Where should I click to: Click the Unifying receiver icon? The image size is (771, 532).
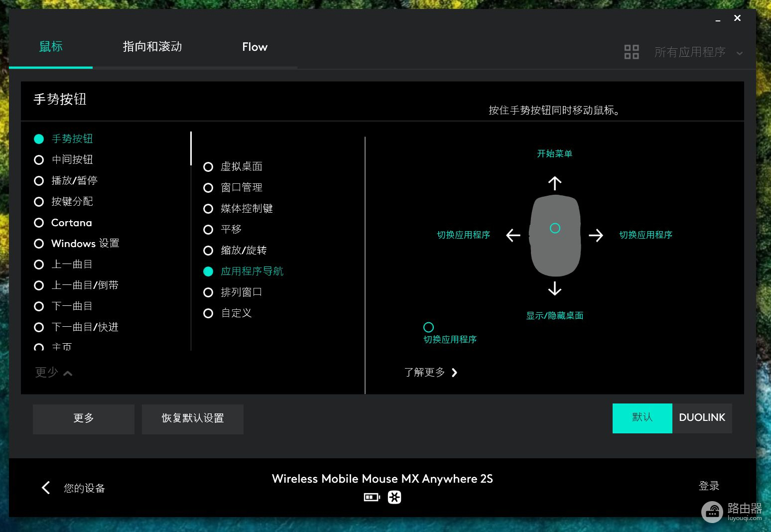tap(394, 497)
